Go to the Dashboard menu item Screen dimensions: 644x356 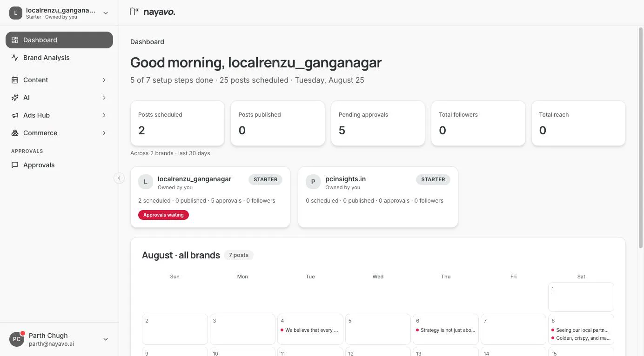pyautogui.click(x=59, y=40)
